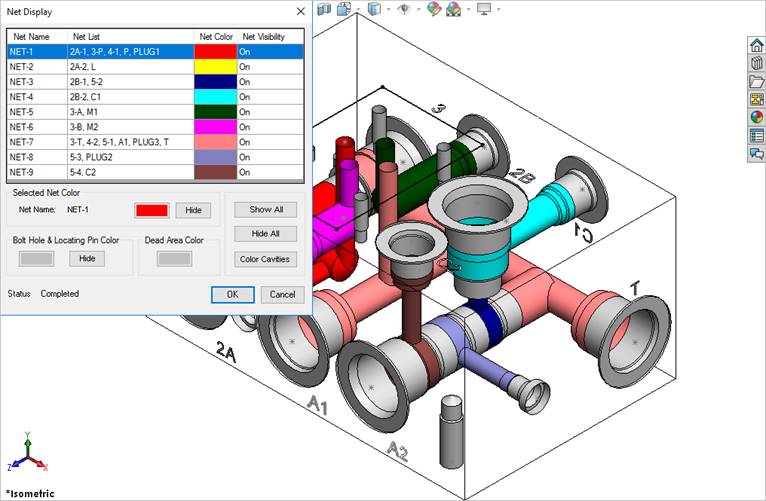
Task: Open the Design Library books icon
Action: click(x=757, y=63)
